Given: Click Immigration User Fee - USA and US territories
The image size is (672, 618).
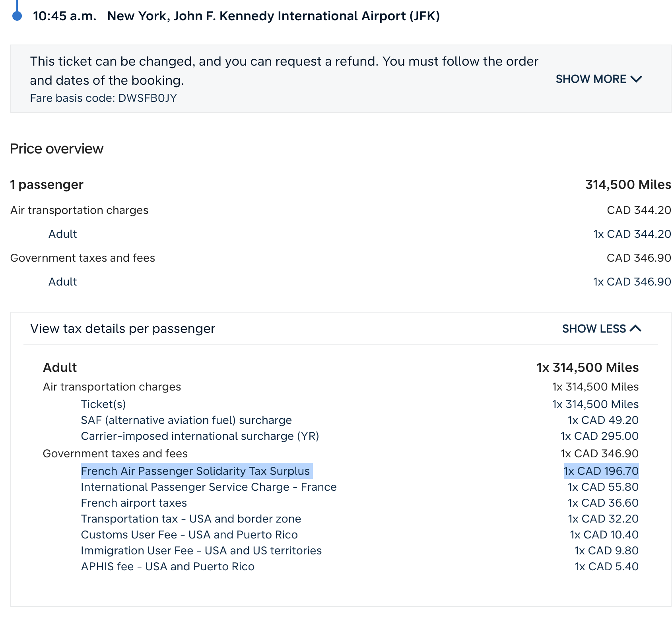Looking at the screenshot, I should 201,551.
